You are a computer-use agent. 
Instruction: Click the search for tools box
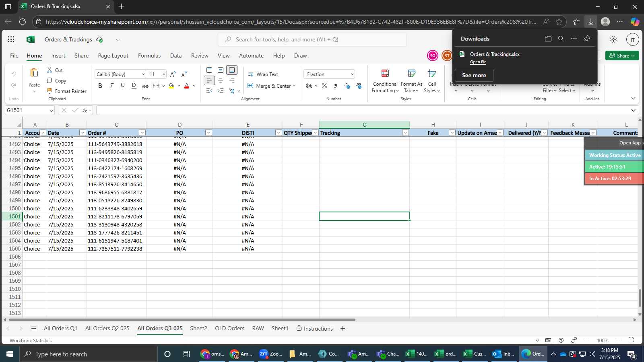click(x=312, y=39)
